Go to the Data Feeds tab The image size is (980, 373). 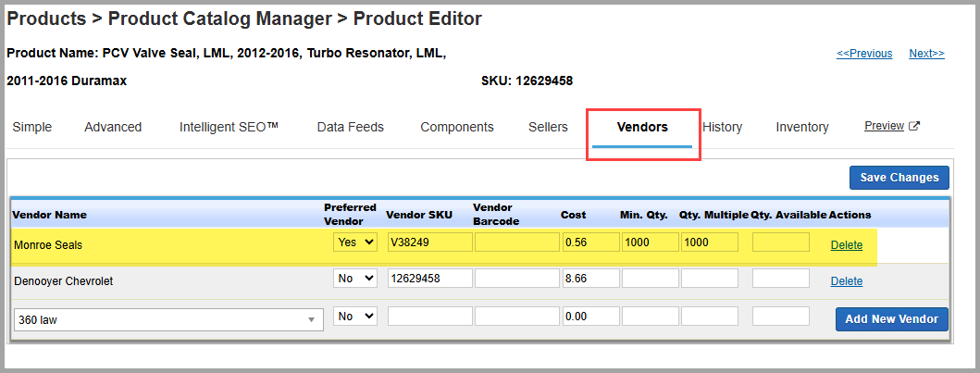pos(350,128)
